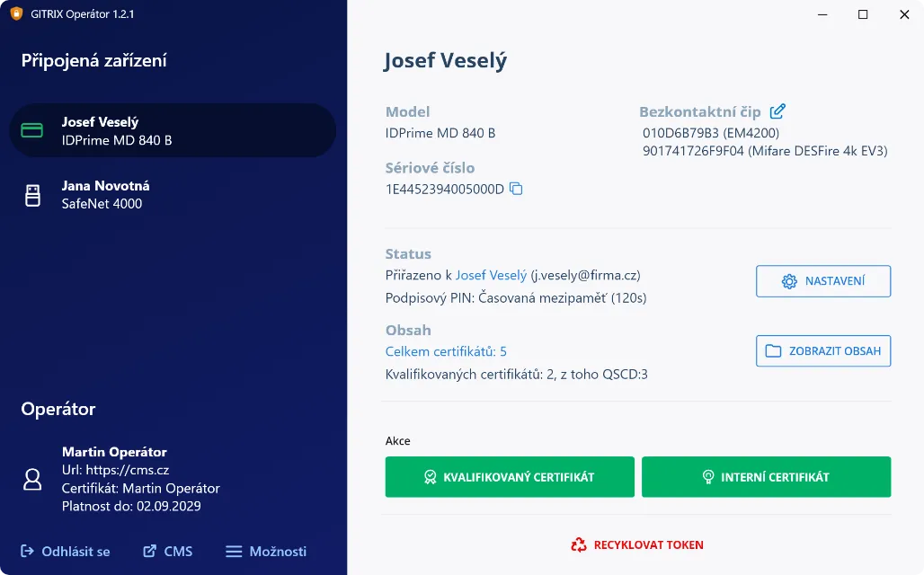The height and width of the screenshot is (575, 924).
Task: Click the SafeNet token icon for Jana Novotná
Action: tap(32, 195)
